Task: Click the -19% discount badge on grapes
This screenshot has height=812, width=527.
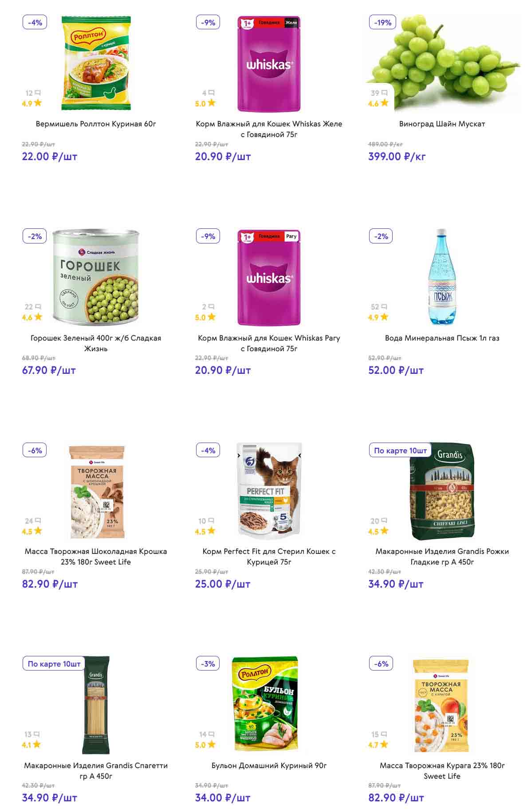Action: pos(382,22)
